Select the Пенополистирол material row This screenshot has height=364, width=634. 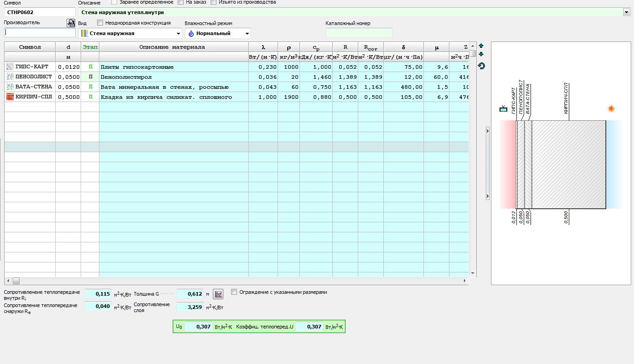(173, 77)
